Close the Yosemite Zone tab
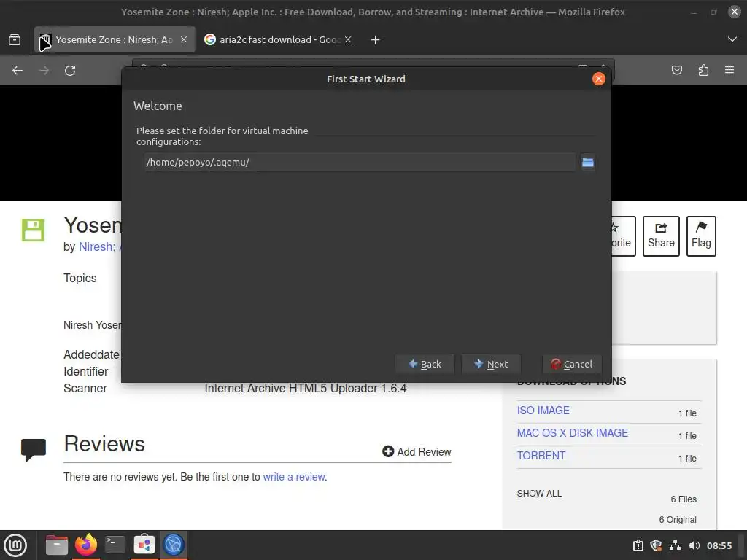Image resolution: width=747 pixels, height=560 pixels. pos(184,40)
